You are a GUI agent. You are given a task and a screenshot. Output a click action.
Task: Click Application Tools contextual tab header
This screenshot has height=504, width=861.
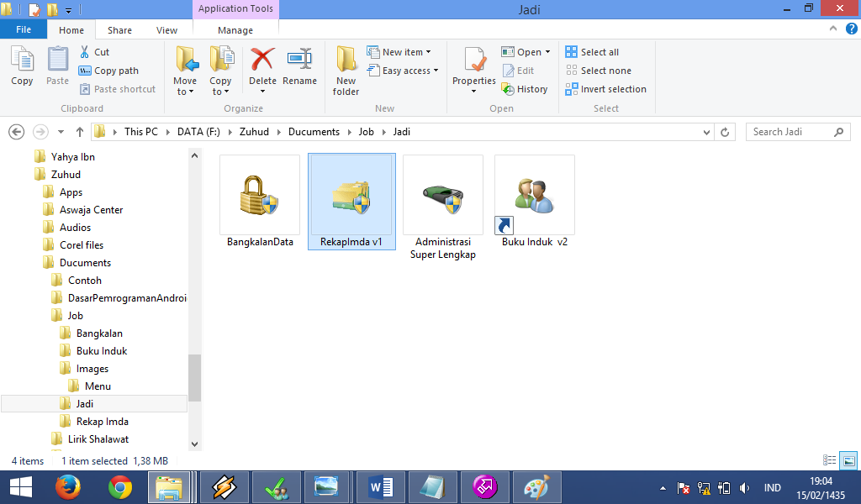pyautogui.click(x=235, y=8)
